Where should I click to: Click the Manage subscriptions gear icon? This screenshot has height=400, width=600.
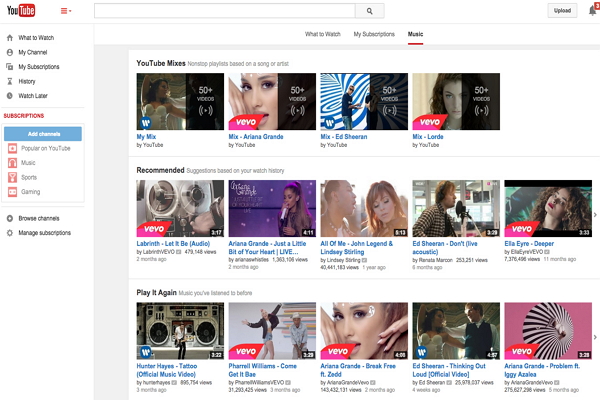(x=10, y=232)
